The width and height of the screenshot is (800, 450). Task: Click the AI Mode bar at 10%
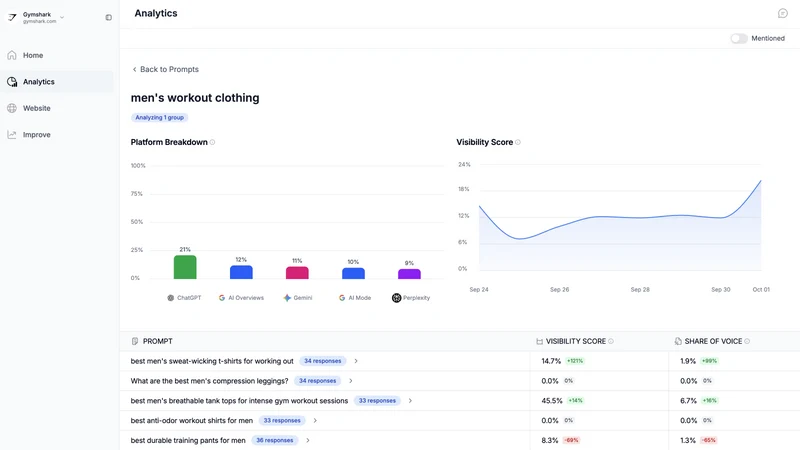[353, 273]
